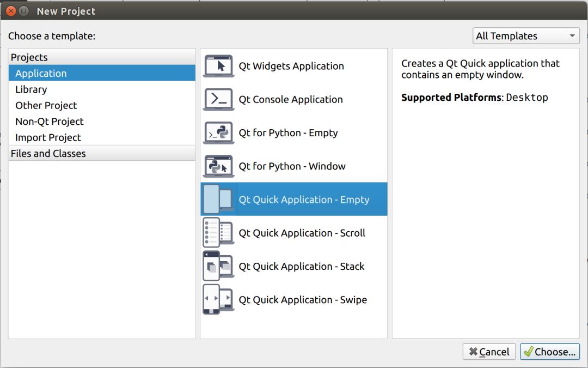Click the Files and Classes section header
This screenshot has width=588, height=368.
[48, 154]
